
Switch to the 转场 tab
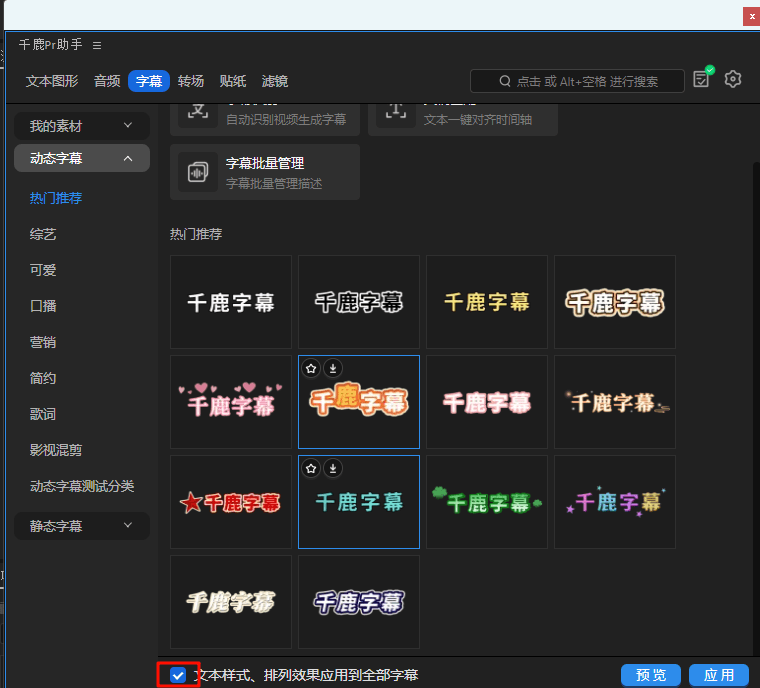[x=190, y=81]
